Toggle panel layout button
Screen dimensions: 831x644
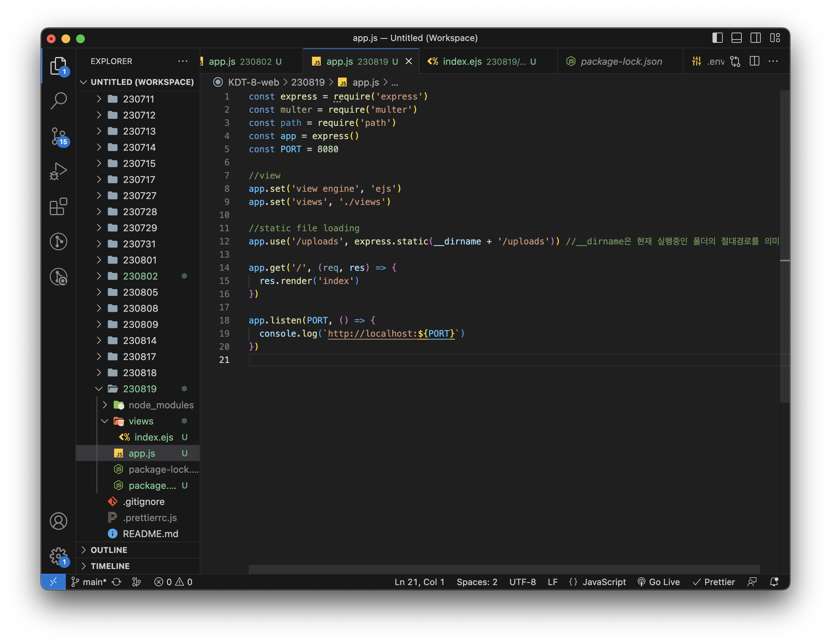(737, 38)
